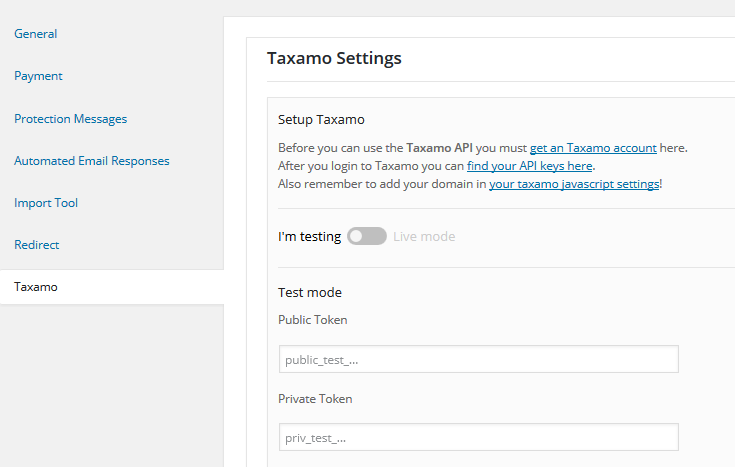Click the 'Test mode' heading
Image resolution: width=735 pixels, height=467 pixels.
(310, 293)
